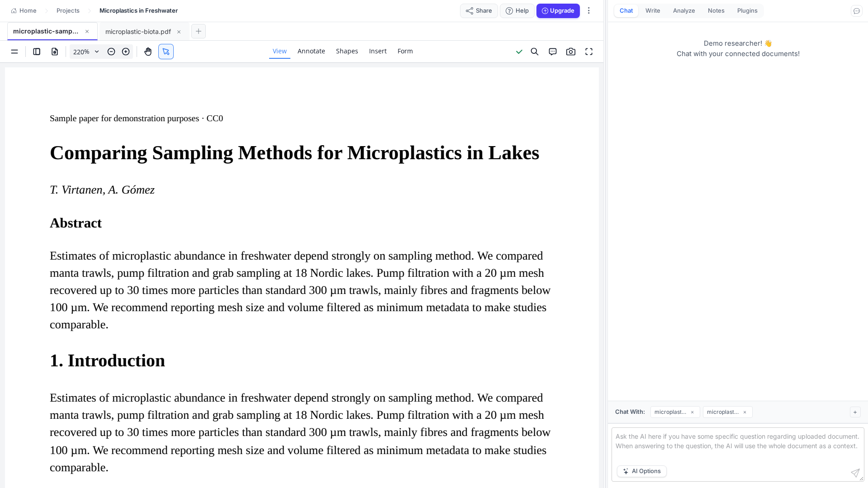Select the Chat panel tab
The width and height of the screenshot is (868, 488).
click(x=626, y=11)
